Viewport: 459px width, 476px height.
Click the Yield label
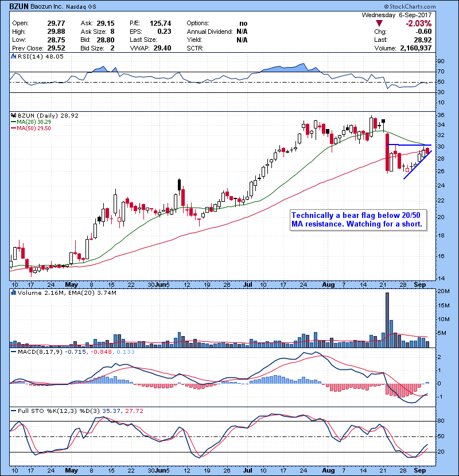click(195, 40)
